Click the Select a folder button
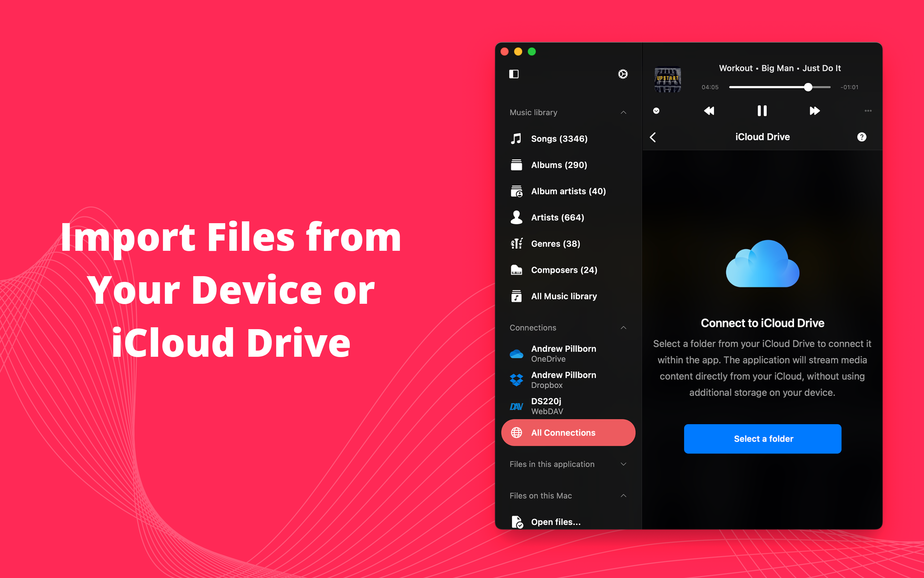Screen dimensions: 924x578 763,438
